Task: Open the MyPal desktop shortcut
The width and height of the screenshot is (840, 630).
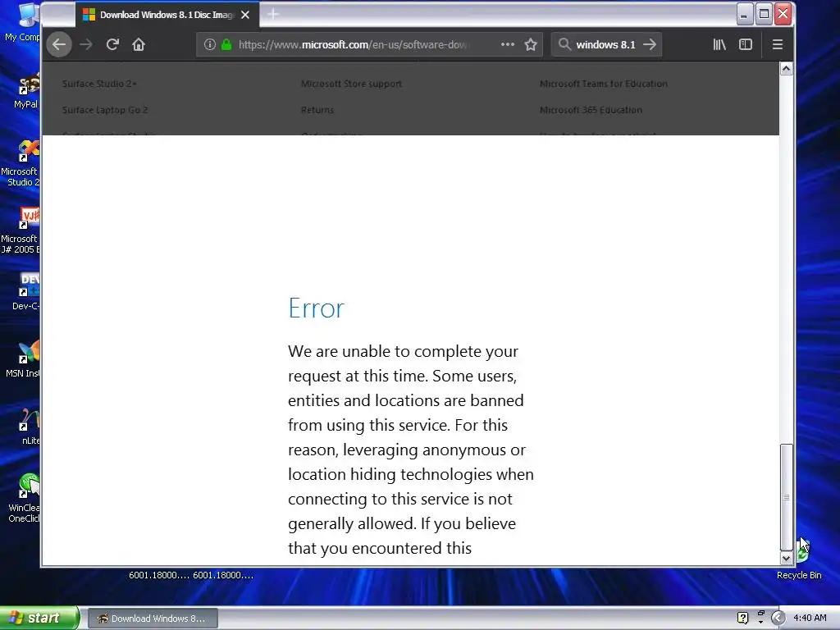Action: tap(27, 91)
